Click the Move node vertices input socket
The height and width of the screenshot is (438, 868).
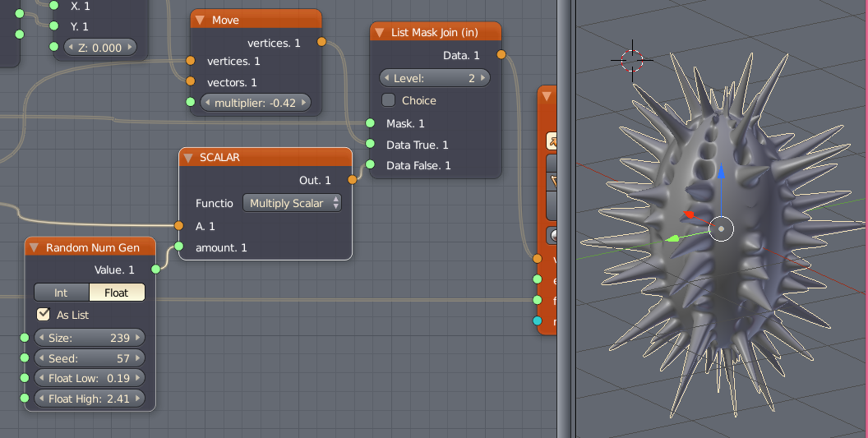click(x=191, y=60)
